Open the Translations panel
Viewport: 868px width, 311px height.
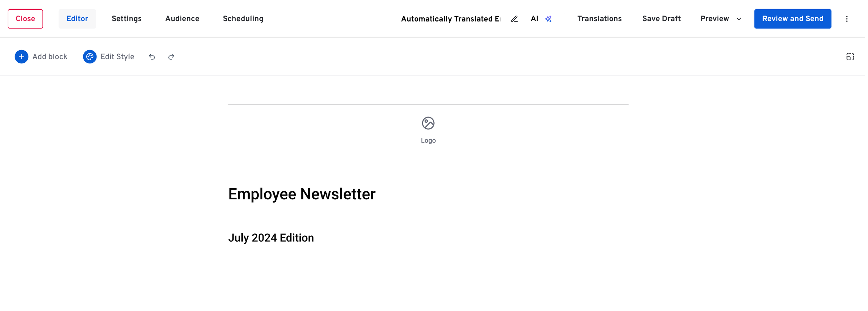point(599,19)
